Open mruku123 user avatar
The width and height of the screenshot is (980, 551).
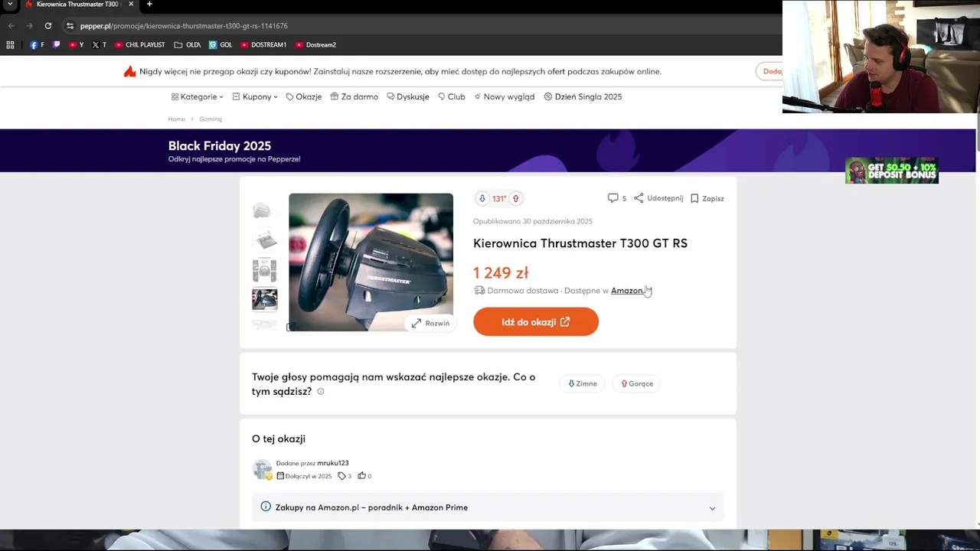pos(263,469)
